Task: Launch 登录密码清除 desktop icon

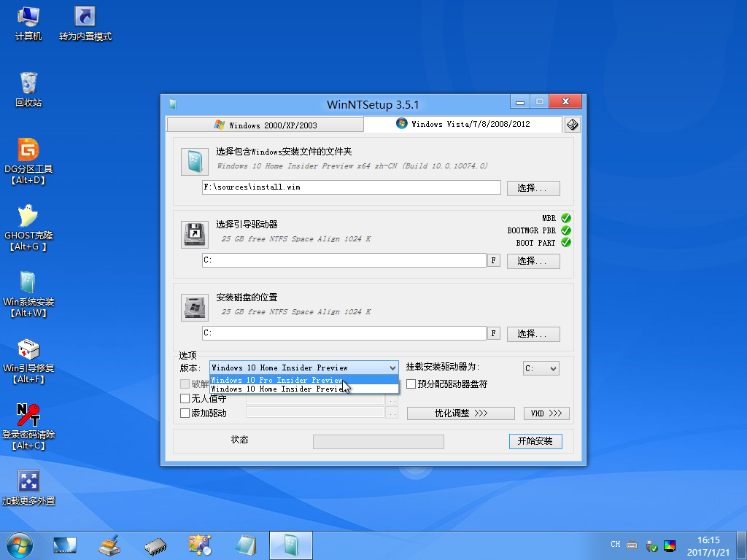Action: point(28,427)
